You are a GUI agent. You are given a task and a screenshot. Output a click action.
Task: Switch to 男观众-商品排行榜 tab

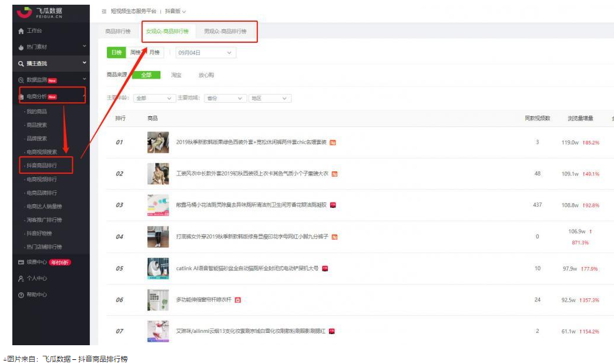pyautogui.click(x=225, y=31)
